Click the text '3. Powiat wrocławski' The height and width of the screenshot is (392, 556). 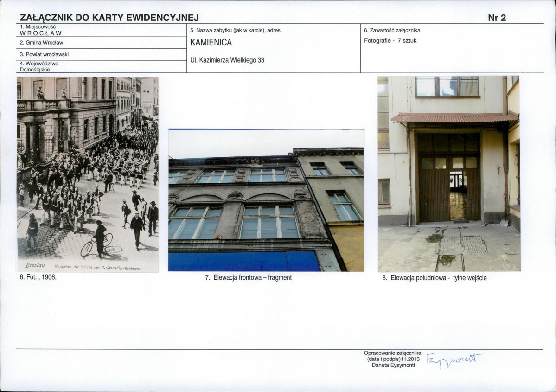45,54
